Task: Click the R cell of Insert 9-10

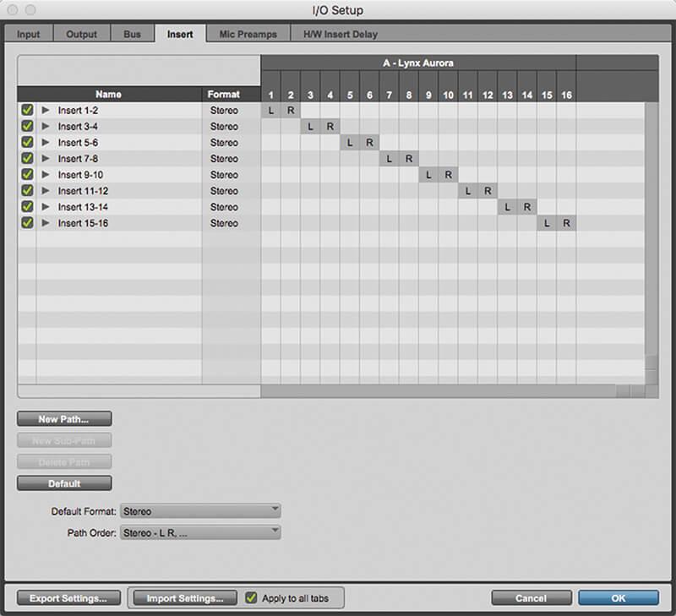Action: click(449, 175)
